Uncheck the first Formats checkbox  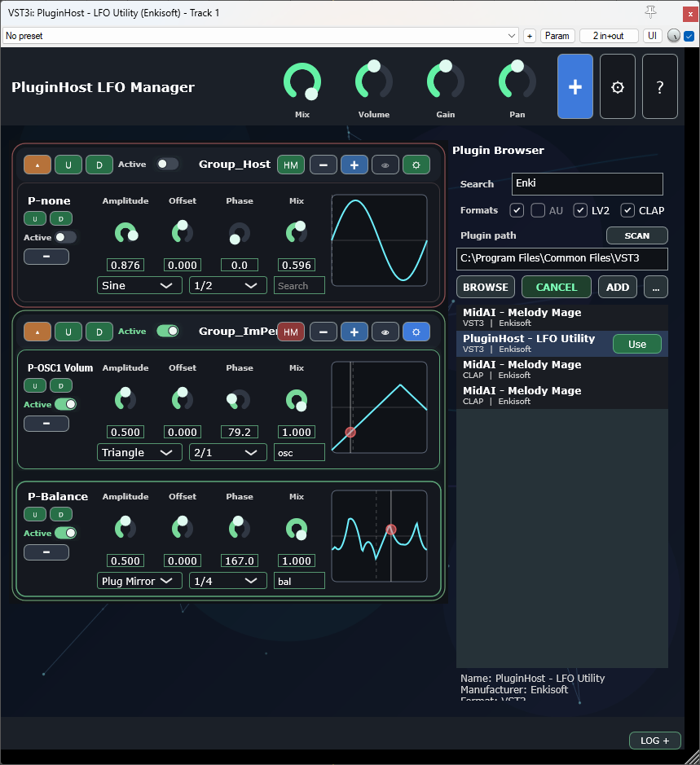pyautogui.click(x=517, y=210)
